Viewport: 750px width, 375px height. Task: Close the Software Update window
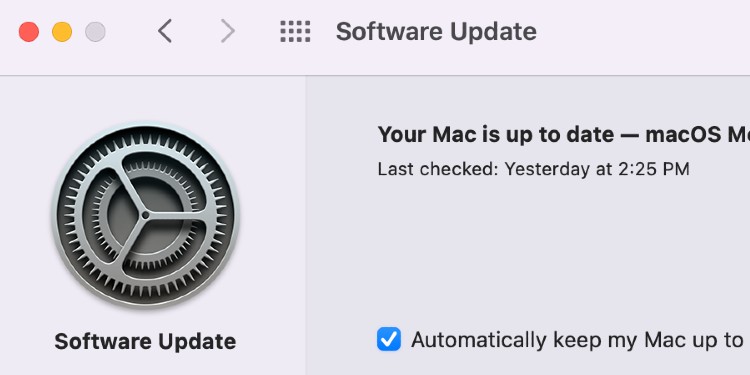[x=29, y=32]
